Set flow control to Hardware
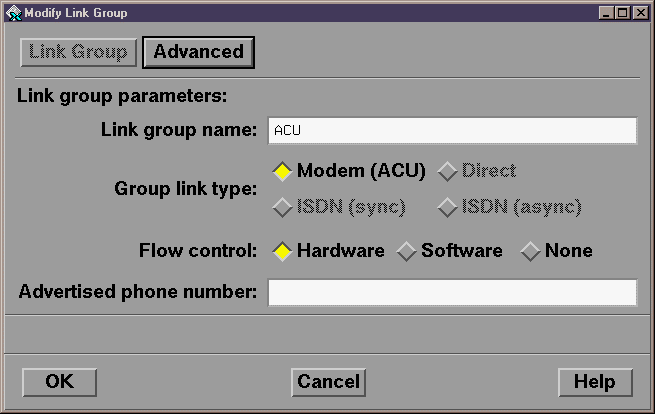This screenshot has width=655, height=414. [328, 251]
